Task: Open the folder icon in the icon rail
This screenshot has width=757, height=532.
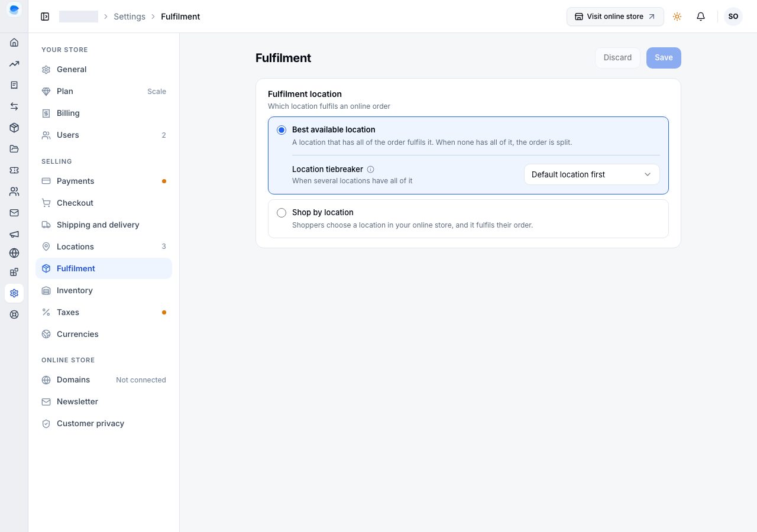Action: [14, 149]
